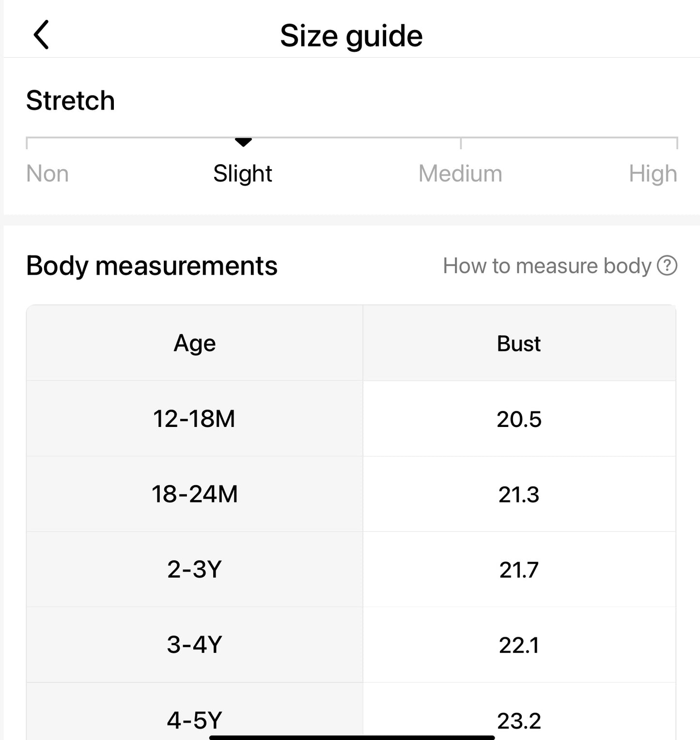
Task: Select the 18-24M age row
Action: tap(194, 494)
